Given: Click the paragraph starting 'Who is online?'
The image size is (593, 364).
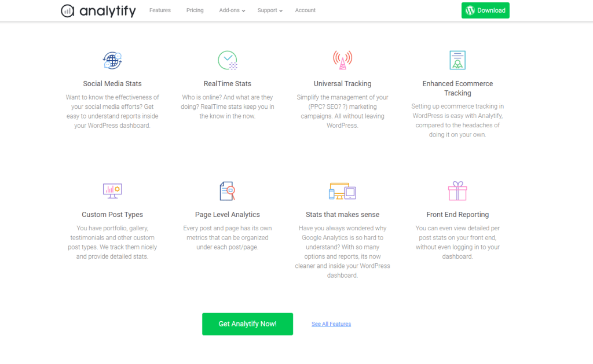Looking at the screenshot, I should click(228, 106).
